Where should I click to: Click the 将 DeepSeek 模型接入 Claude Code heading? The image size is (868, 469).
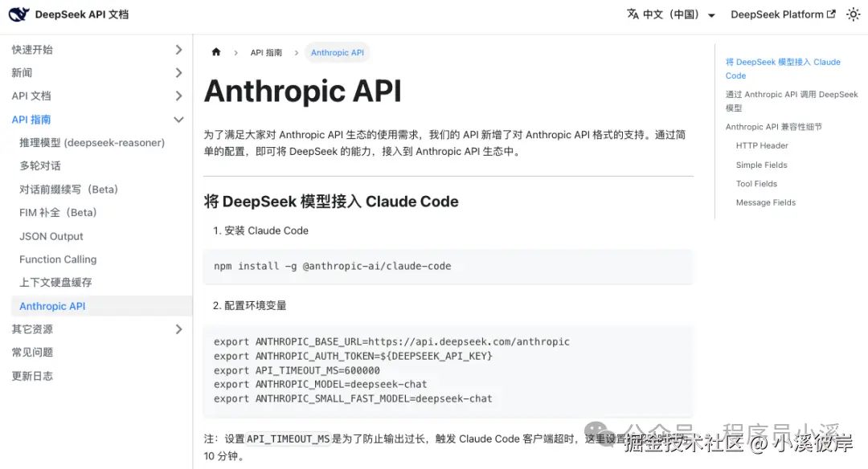pos(331,202)
